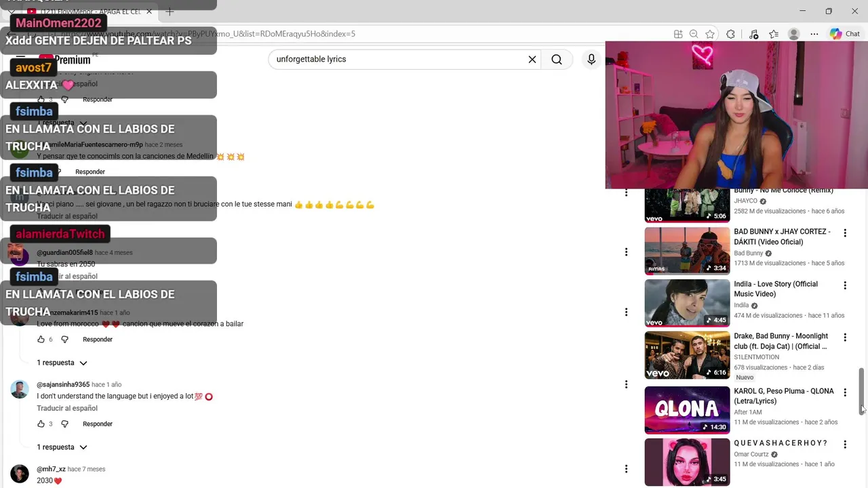868x488 pixels.
Task: Open Edge split screen icon in address bar
Action: pos(678,34)
